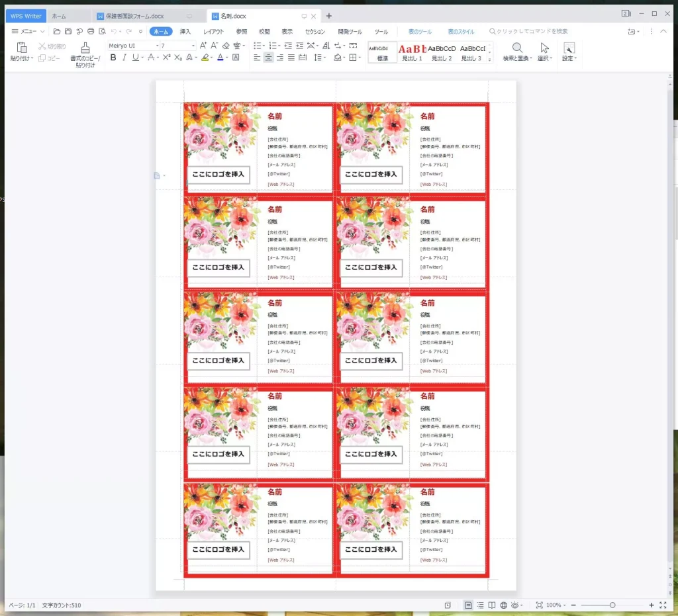Switch to web layout globe view
Screen dimensions: 678x616
click(x=503, y=605)
